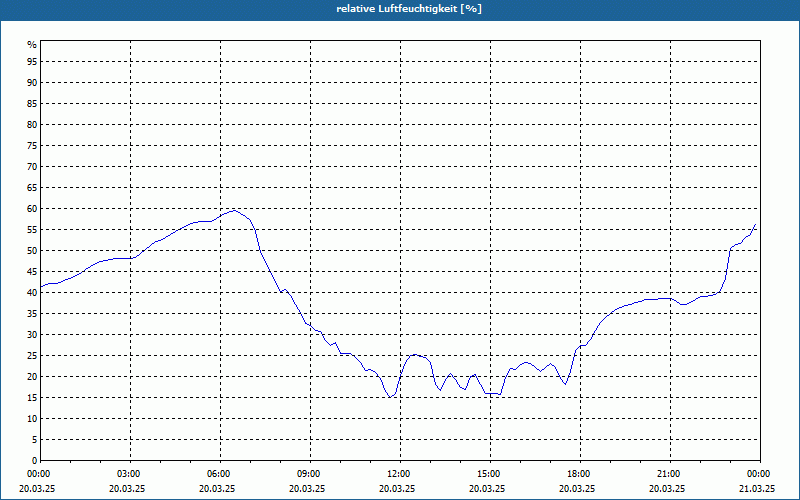The width and height of the screenshot is (800, 500).
Task: Select the y-axis value 75
Action: click(32, 146)
